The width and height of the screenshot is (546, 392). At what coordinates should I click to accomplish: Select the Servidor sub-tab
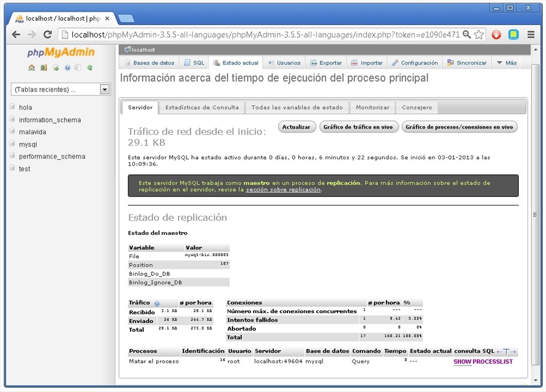click(140, 108)
